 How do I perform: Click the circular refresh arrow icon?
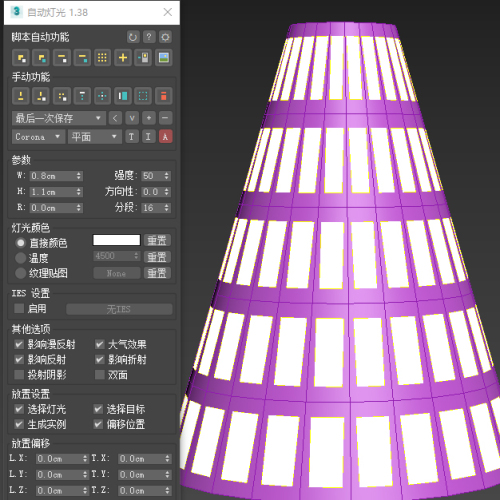tap(133, 37)
